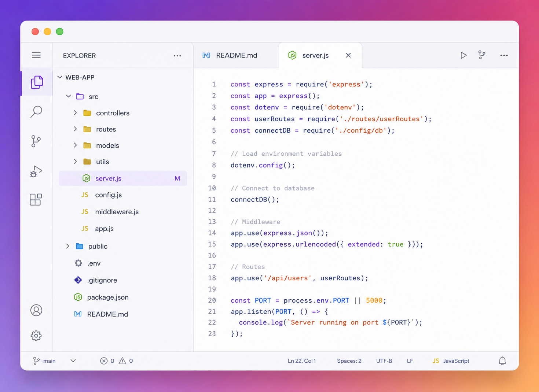539x392 pixels.
Task: Close the server.js tab
Action: click(348, 55)
